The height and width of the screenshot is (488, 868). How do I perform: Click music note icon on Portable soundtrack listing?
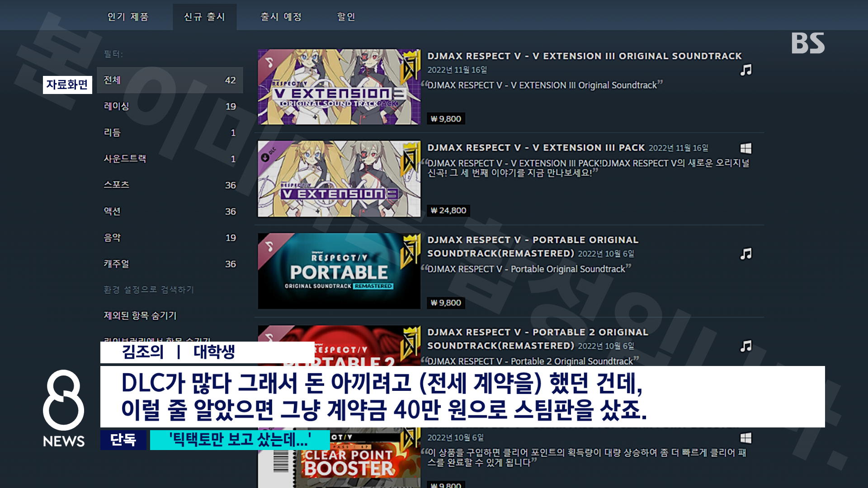pyautogui.click(x=745, y=254)
